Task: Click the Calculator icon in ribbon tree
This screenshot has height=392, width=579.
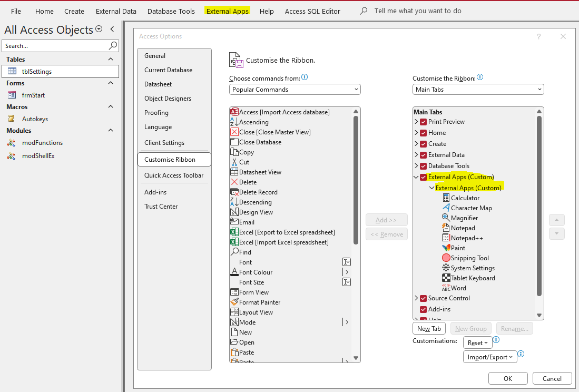Action: click(446, 198)
